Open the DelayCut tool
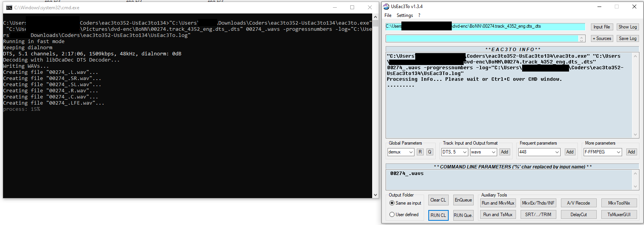The width and height of the screenshot is (644, 225). [x=578, y=215]
